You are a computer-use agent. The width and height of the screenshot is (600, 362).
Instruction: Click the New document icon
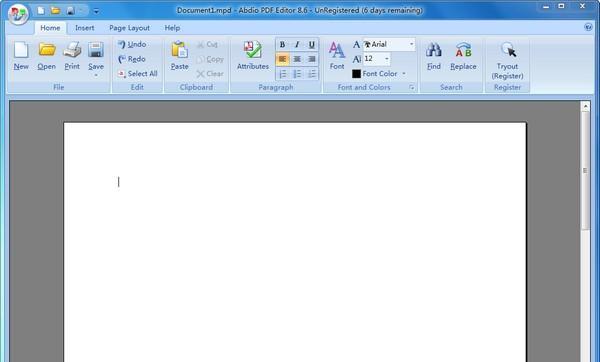tap(21, 50)
